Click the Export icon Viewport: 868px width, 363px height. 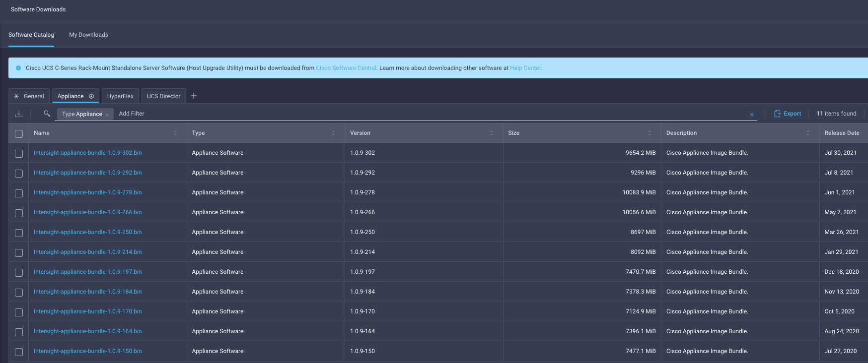click(777, 114)
